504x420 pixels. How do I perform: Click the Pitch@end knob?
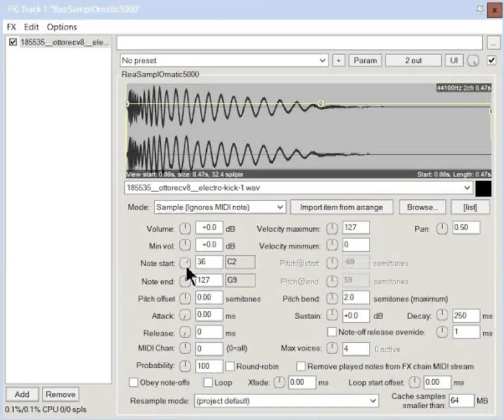332,281
